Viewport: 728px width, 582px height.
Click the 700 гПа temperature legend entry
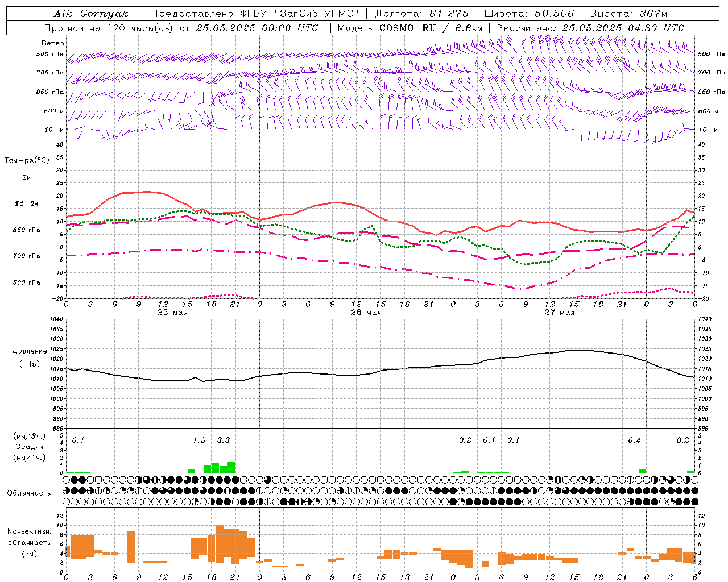(x=27, y=256)
